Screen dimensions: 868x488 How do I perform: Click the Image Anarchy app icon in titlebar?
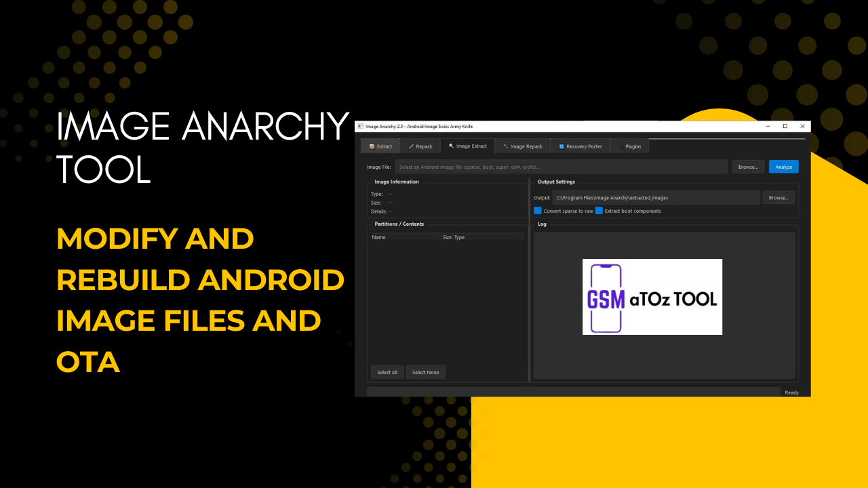[361, 126]
